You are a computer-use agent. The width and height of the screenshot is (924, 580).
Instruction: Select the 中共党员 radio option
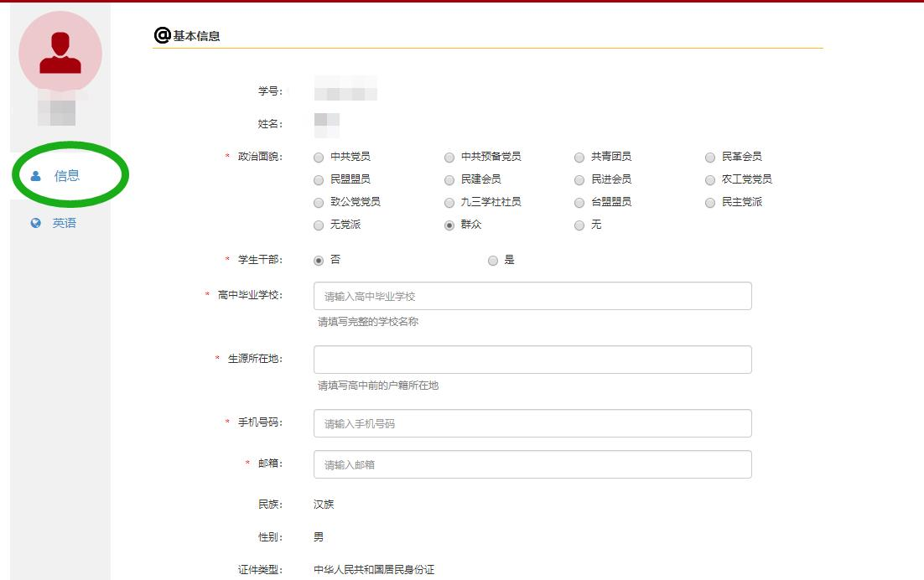point(319,157)
